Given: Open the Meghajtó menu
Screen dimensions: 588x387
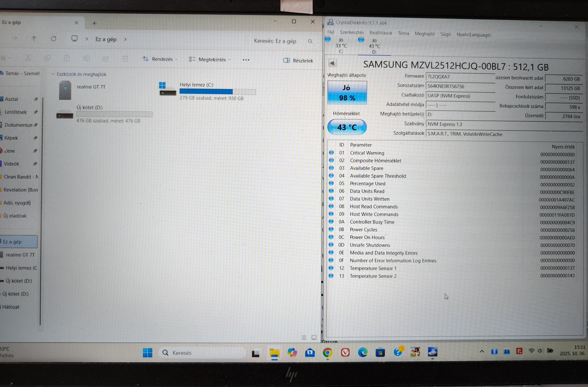Looking at the screenshot, I should (425, 34).
